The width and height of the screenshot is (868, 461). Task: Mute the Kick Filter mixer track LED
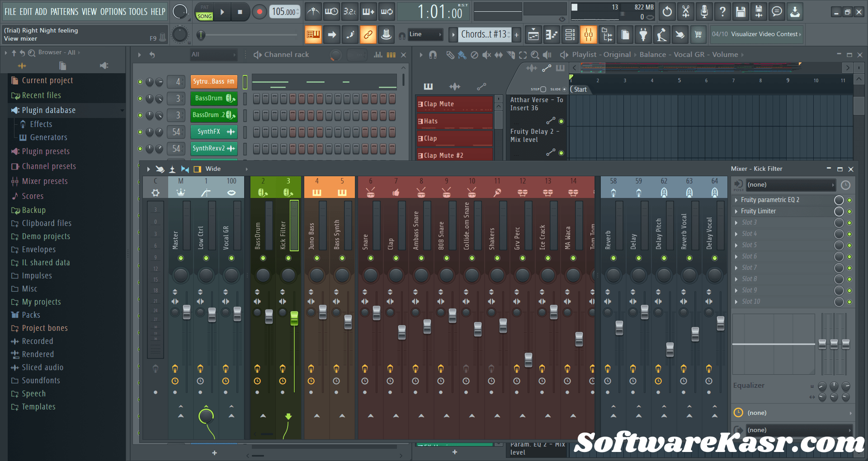coord(288,258)
